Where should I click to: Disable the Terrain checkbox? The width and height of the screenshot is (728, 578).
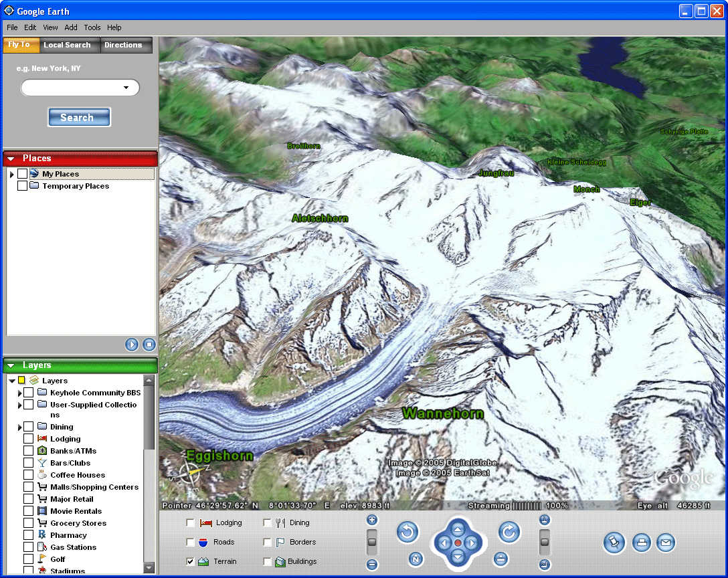point(191,561)
